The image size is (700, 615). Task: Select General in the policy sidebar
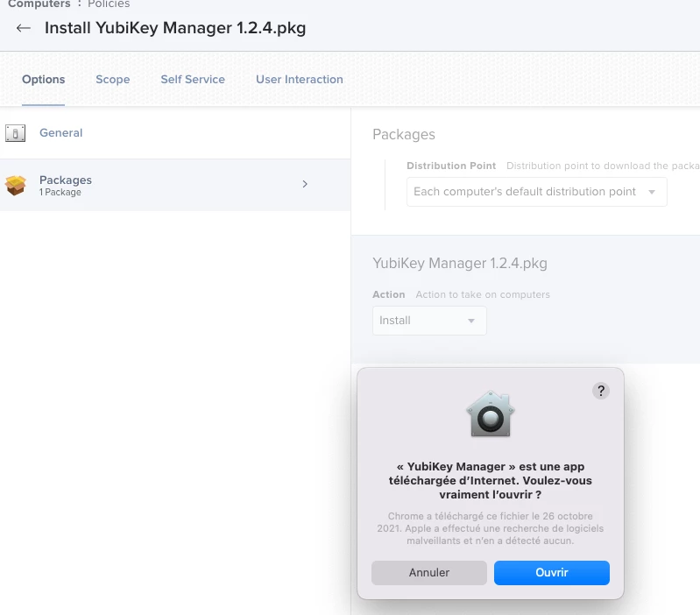(x=175, y=133)
